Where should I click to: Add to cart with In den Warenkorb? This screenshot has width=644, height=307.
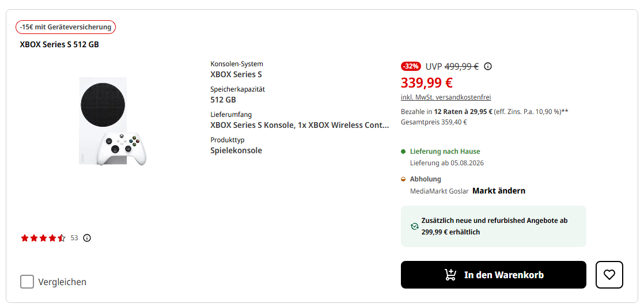pyautogui.click(x=493, y=275)
